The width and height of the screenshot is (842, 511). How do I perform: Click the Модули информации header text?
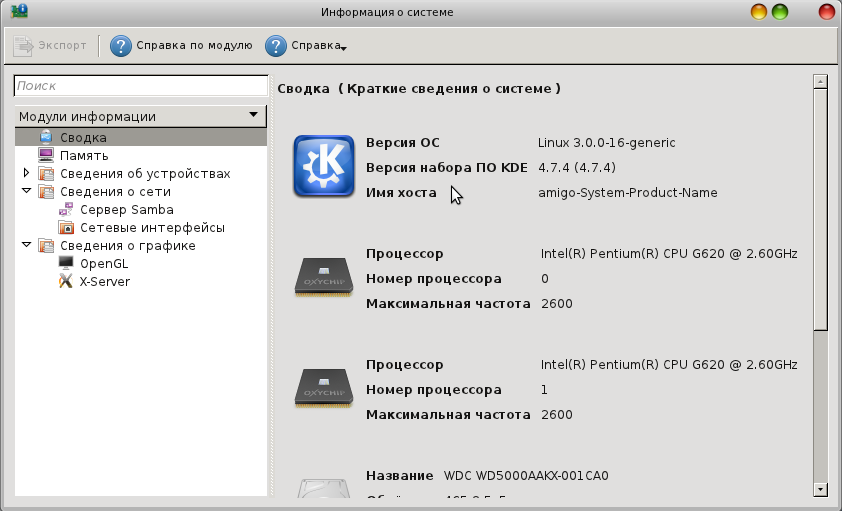click(x=87, y=116)
